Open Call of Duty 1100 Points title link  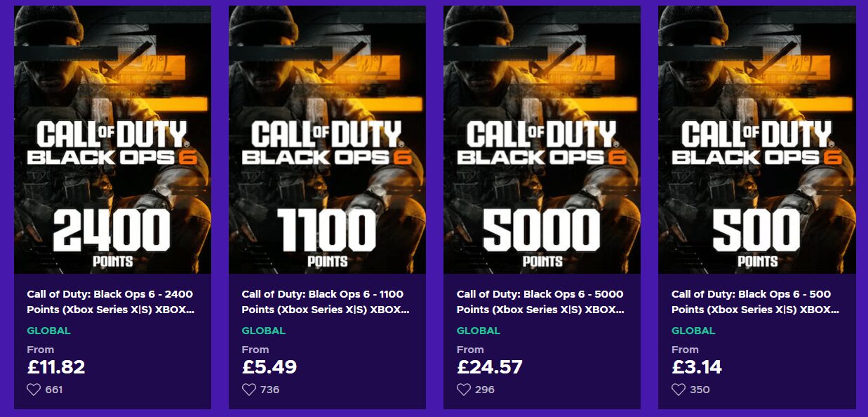325,301
